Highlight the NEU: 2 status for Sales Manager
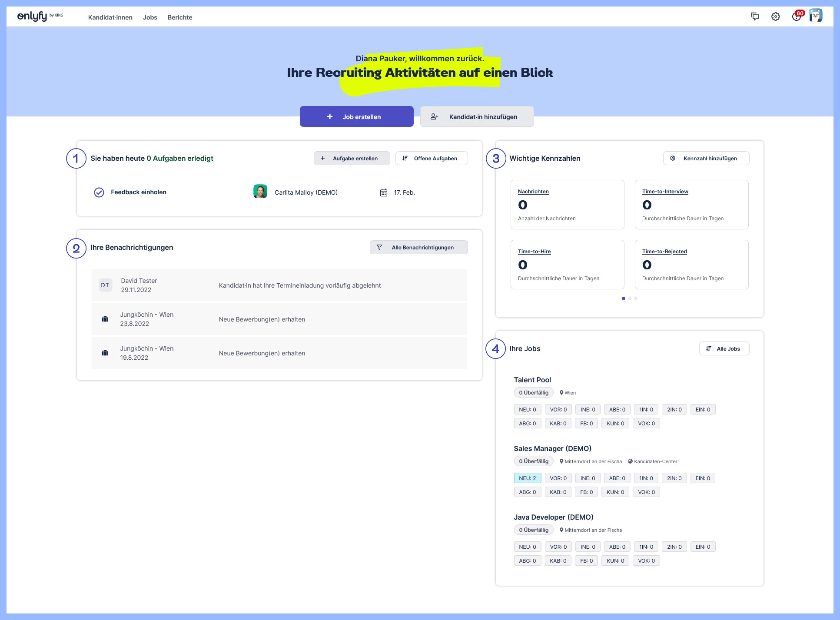 click(x=528, y=478)
